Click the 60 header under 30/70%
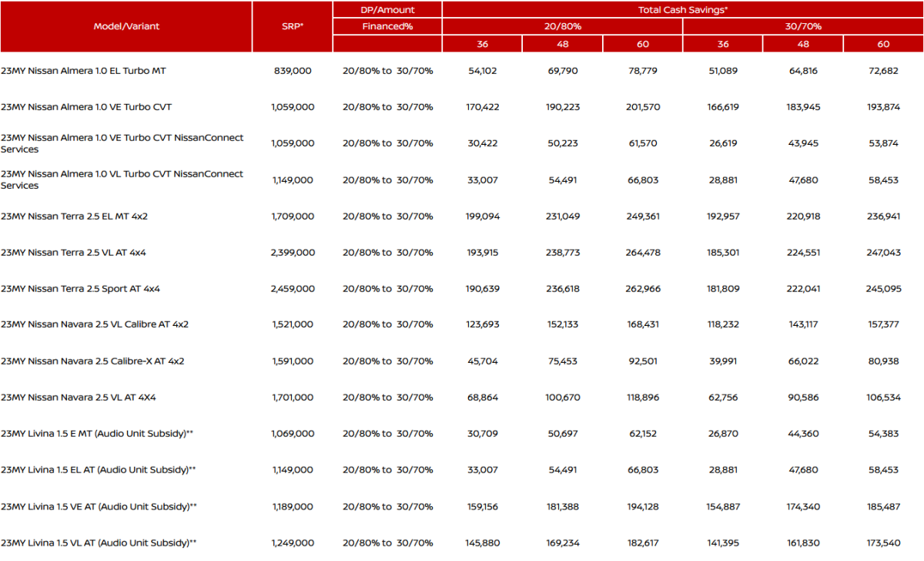 tap(883, 44)
